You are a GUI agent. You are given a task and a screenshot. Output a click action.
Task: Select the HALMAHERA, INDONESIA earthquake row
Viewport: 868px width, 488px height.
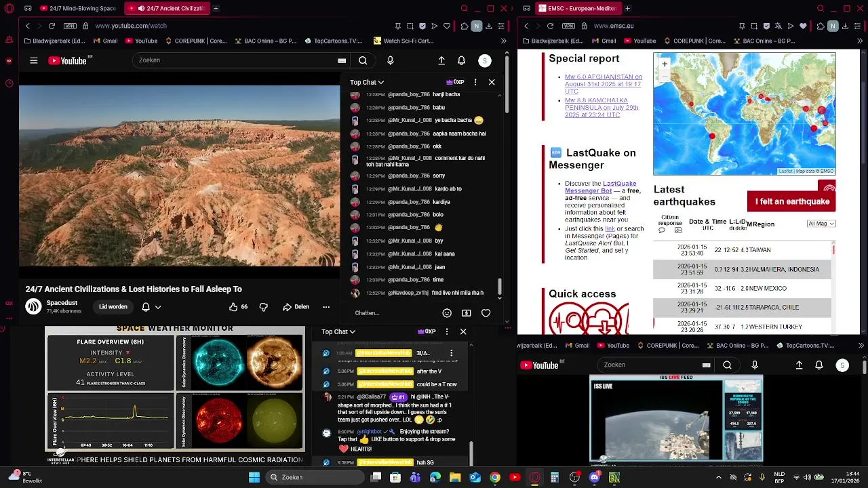point(743,269)
